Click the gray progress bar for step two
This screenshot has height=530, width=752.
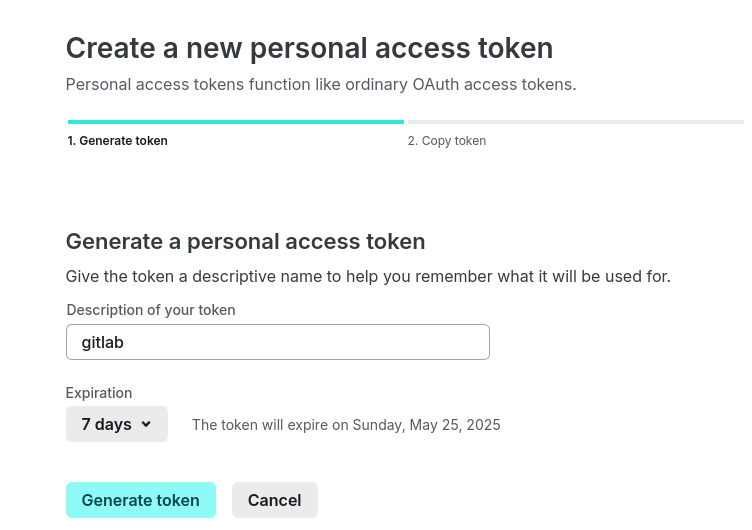pos(575,122)
